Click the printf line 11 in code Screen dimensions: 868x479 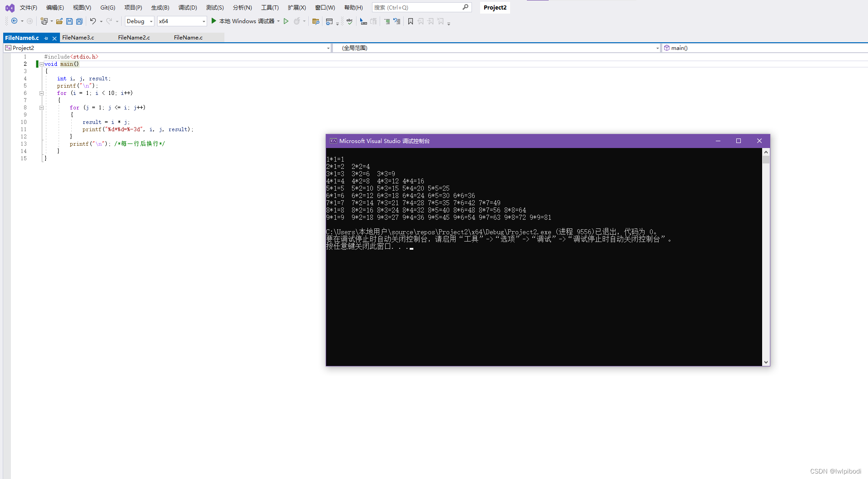(x=138, y=129)
